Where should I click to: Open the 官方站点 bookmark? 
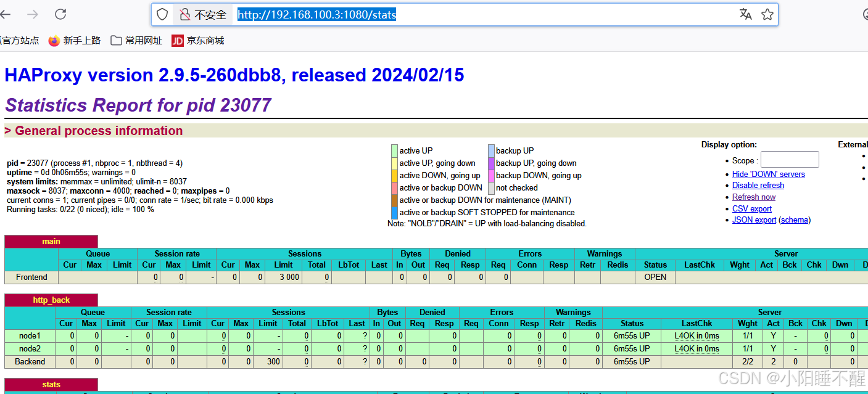click(x=19, y=41)
